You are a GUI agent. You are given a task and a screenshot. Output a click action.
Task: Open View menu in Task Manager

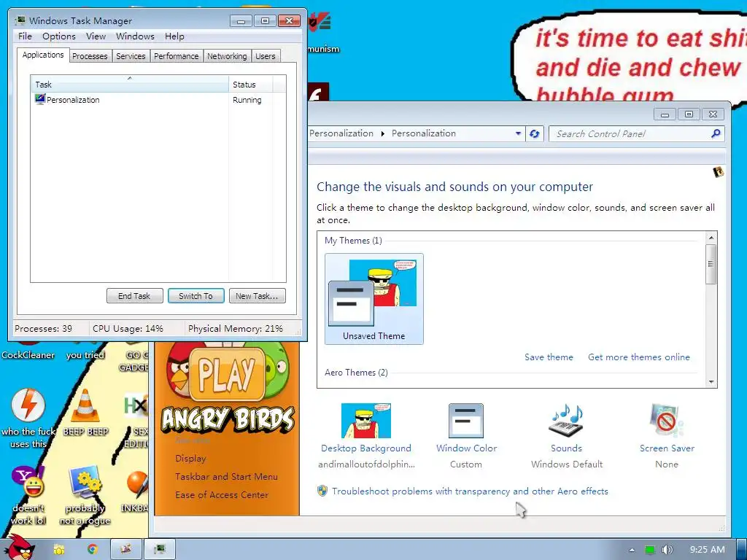coord(96,36)
